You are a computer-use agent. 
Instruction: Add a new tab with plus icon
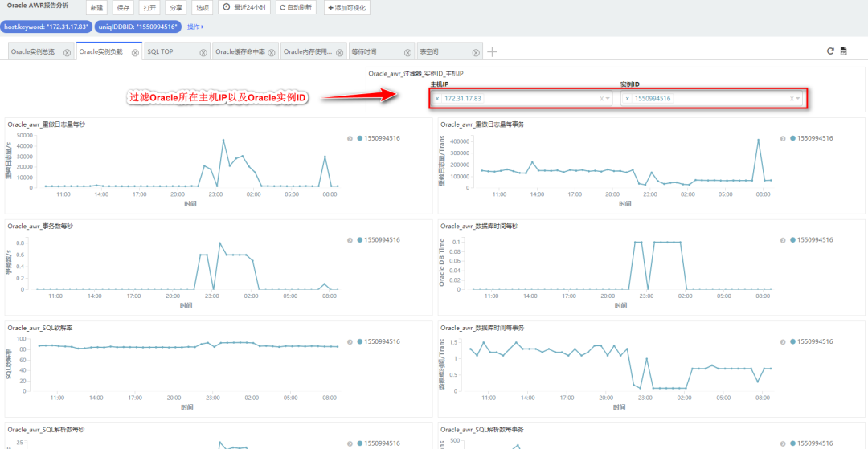[492, 52]
